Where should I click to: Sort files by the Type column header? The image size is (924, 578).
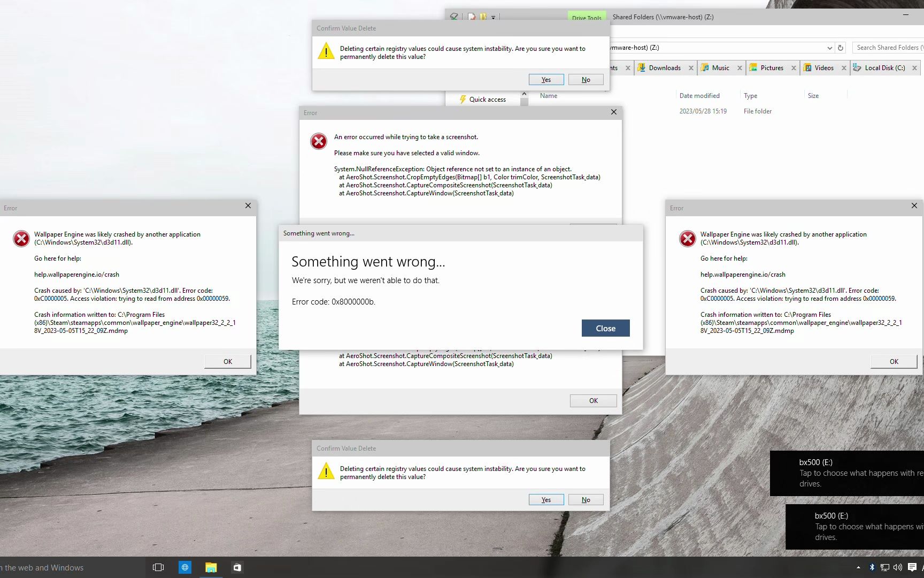point(750,96)
